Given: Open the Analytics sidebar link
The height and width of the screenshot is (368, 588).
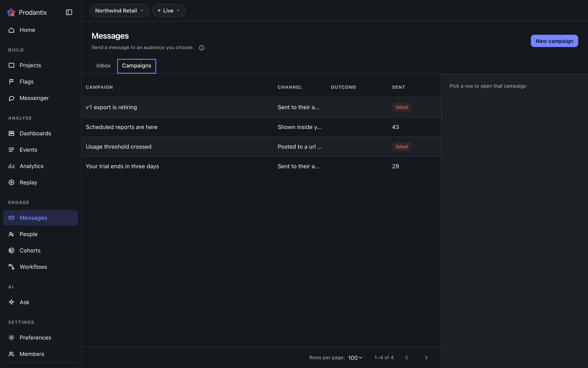Looking at the screenshot, I should coord(41,166).
